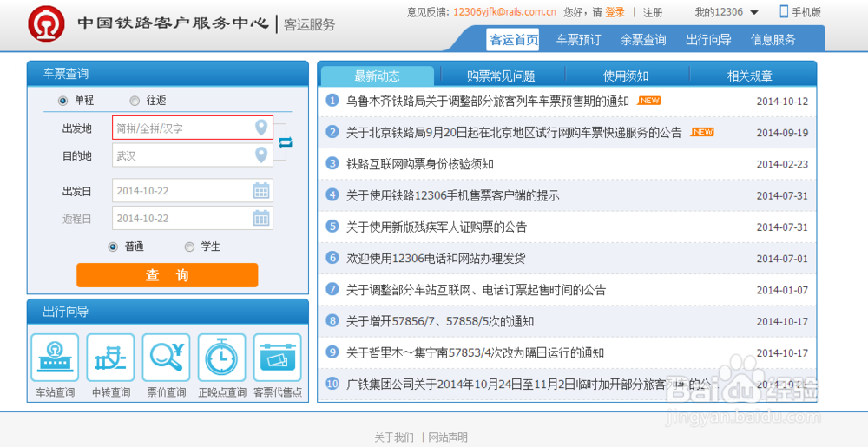868x447 pixels.
Task: Open 车站查询 station search icon
Action: point(55,358)
